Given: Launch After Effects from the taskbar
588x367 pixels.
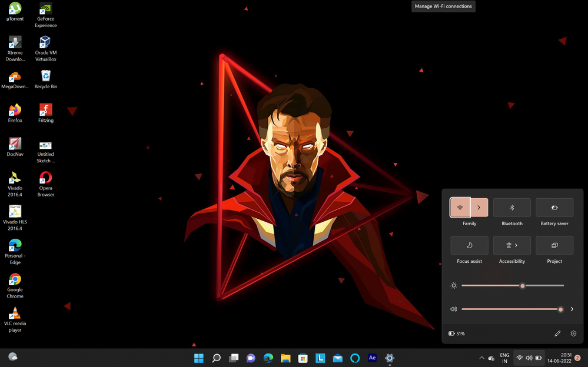Looking at the screenshot, I should (372, 358).
